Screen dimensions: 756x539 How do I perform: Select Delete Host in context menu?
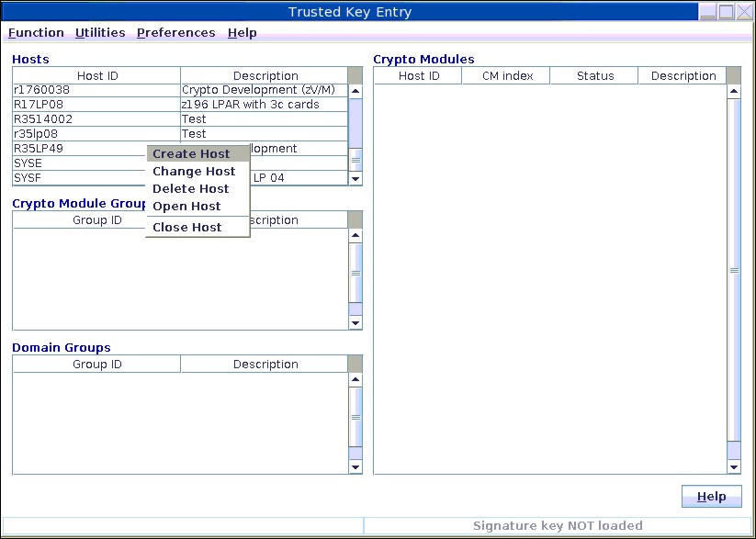(x=197, y=188)
